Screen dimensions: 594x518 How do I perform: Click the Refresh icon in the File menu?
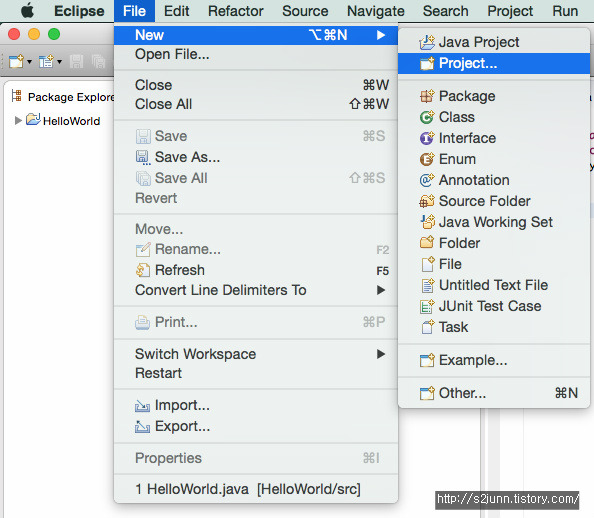[x=143, y=270]
